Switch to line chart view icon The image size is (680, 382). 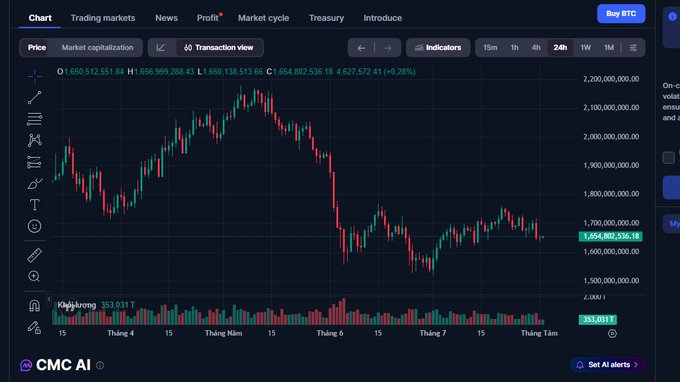(x=160, y=48)
